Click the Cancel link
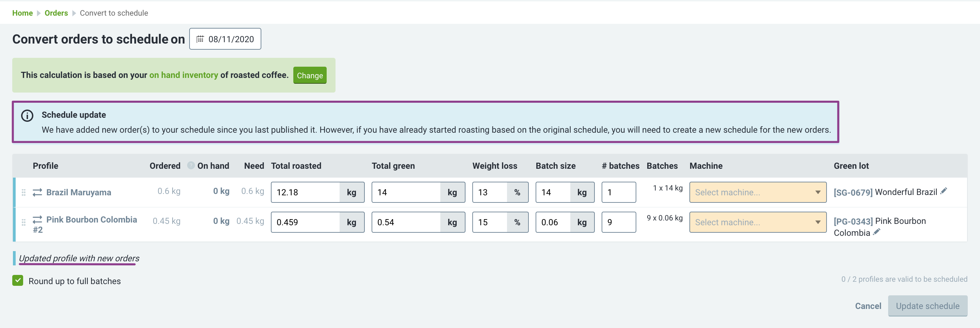The width and height of the screenshot is (980, 328). [868, 306]
